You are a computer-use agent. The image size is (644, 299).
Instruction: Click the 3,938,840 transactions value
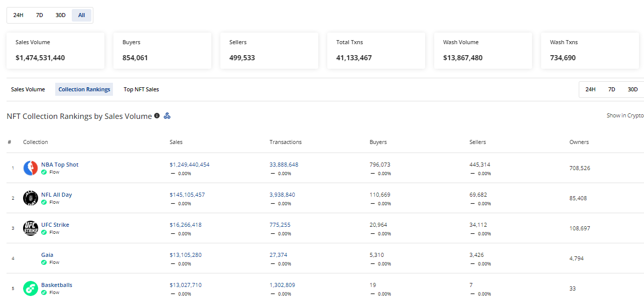[283, 195]
